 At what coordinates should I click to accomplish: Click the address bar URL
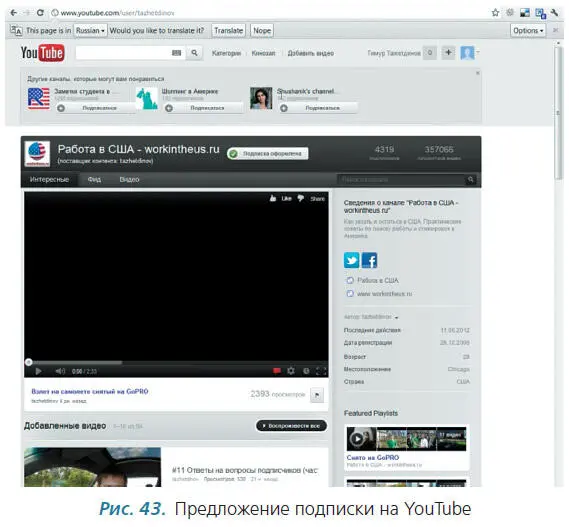point(117,13)
